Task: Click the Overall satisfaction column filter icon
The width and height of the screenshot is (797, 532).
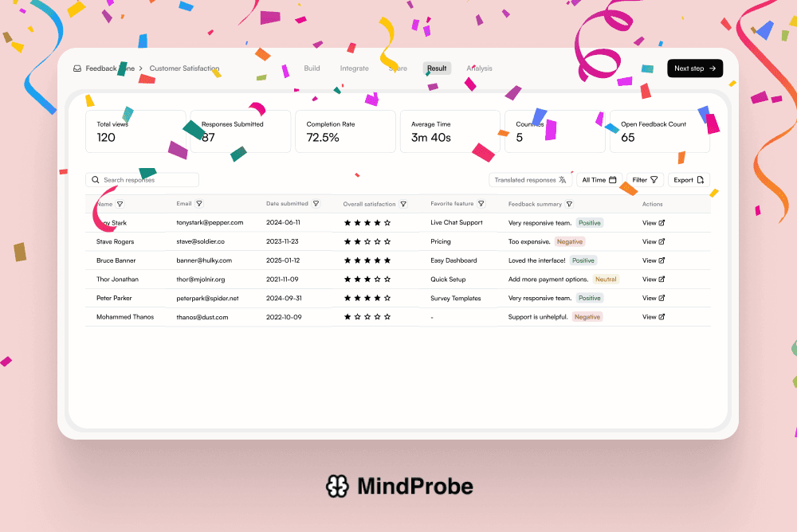Action: pos(403,204)
